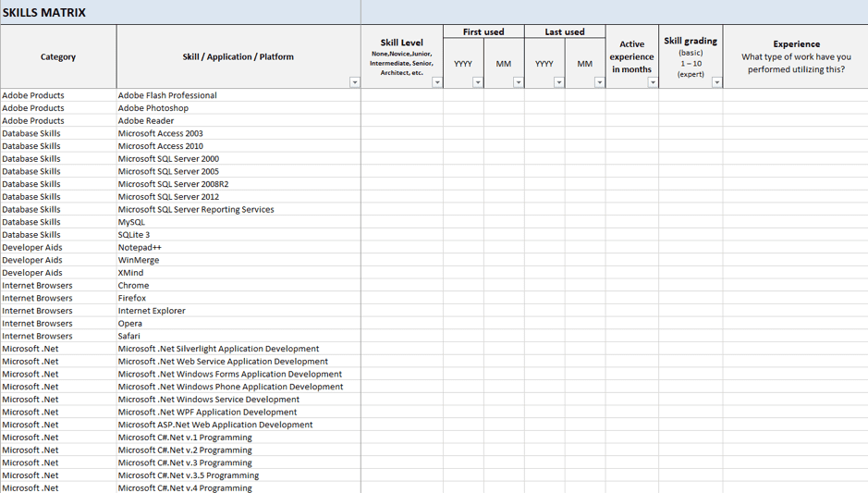
Task: Select the XMind cell
Action: click(x=238, y=273)
